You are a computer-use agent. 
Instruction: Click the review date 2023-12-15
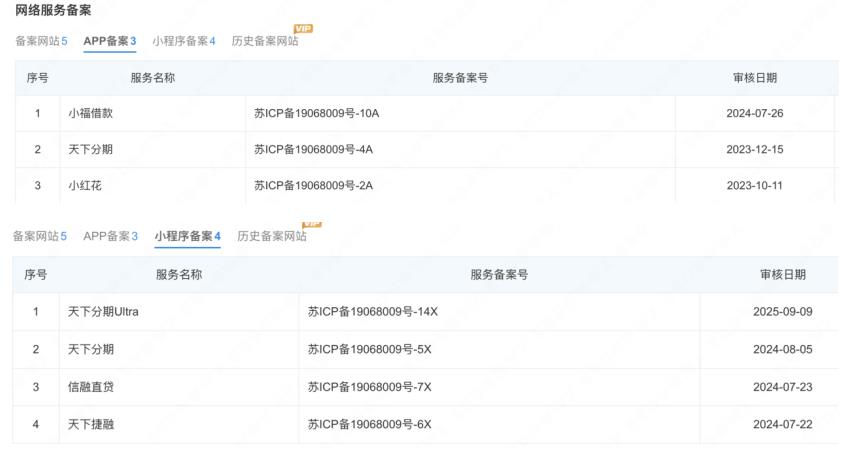pyautogui.click(x=754, y=149)
